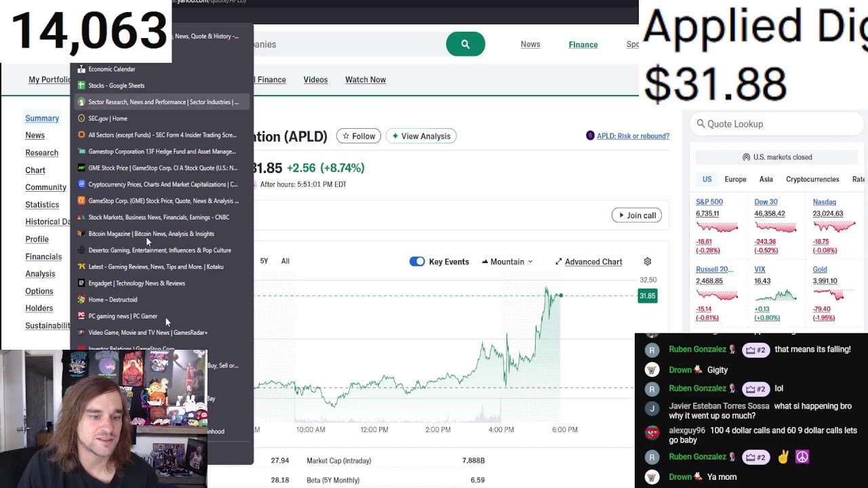Open the SEC Form 4 Insider Trading bookmark
This screenshot has width=868, height=488.
pos(161,135)
